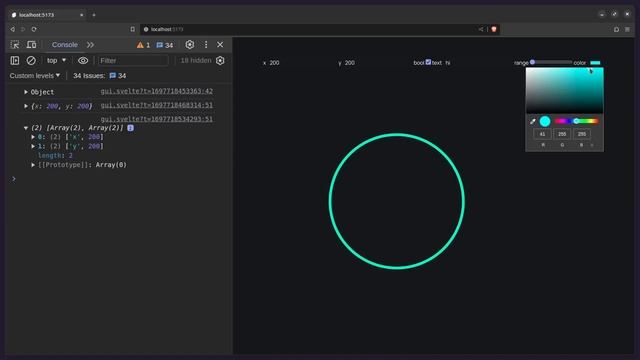This screenshot has width=640, height=360.
Task: Toggle the browser sidebar icon
Action: coord(616,29)
